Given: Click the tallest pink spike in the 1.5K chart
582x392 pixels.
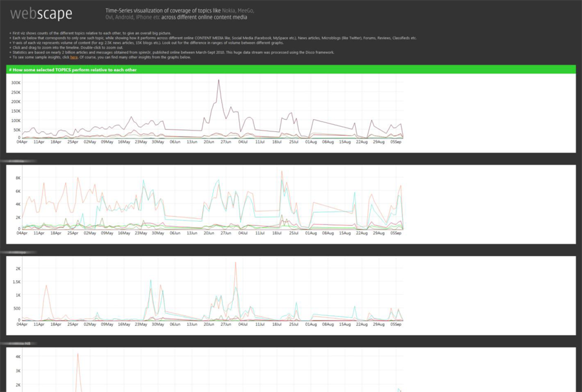Looking at the screenshot, I should [x=235, y=263].
